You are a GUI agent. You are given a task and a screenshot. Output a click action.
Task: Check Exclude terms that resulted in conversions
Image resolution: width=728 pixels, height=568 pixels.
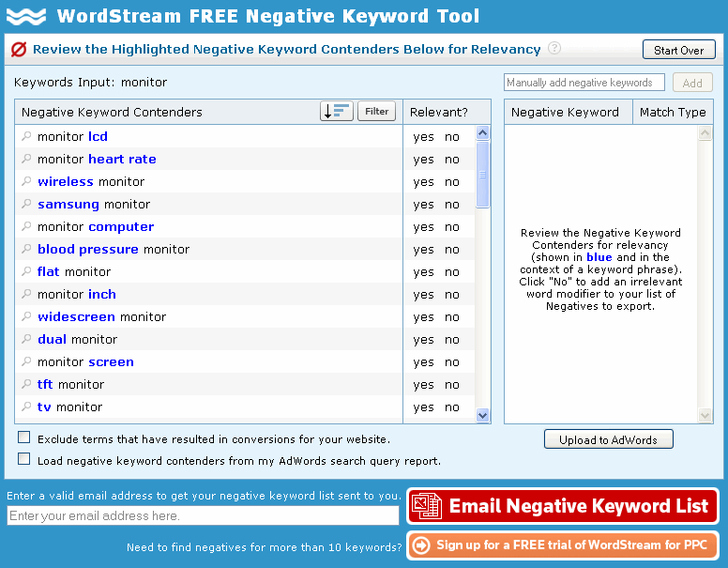pyautogui.click(x=23, y=438)
